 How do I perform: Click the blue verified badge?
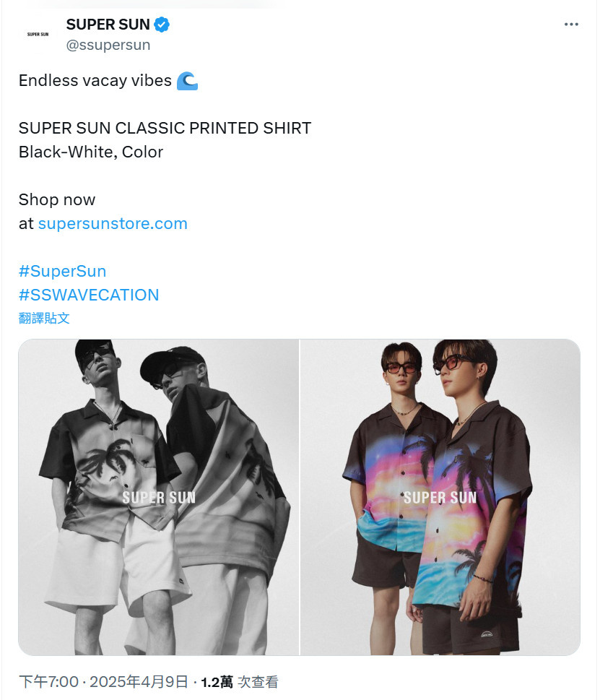coord(162,25)
